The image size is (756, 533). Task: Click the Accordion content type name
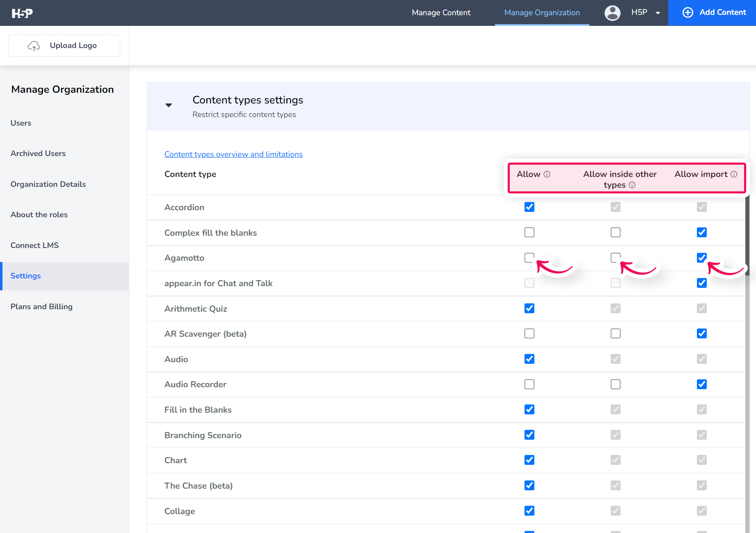pyautogui.click(x=184, y=207)
